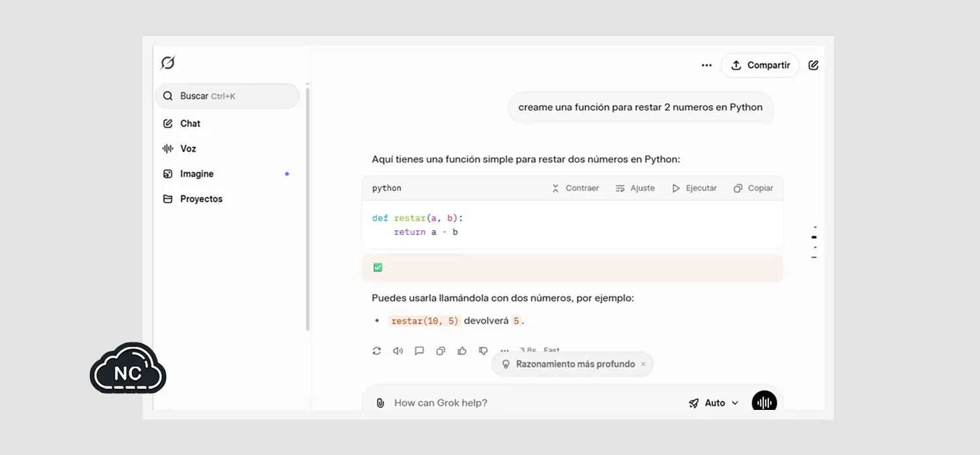
Task: Click the green checkmark below the code block
Action: pos(378,267)
